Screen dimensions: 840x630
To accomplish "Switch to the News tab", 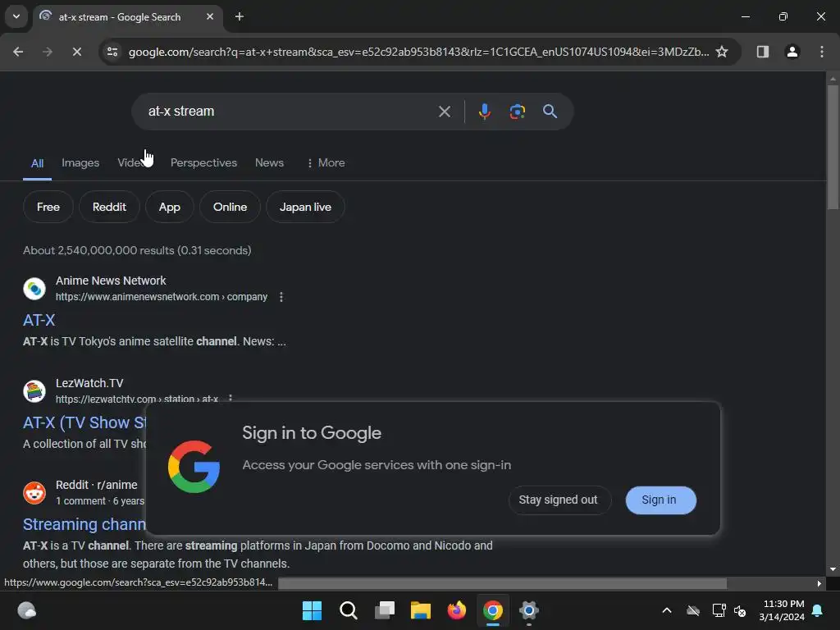I will point(269,163).
